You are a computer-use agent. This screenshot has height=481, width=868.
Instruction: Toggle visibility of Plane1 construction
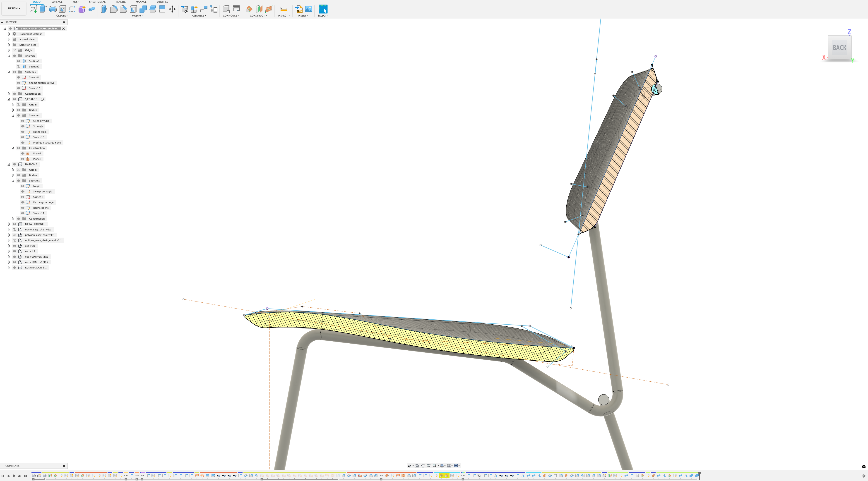[x=23, y=154]
